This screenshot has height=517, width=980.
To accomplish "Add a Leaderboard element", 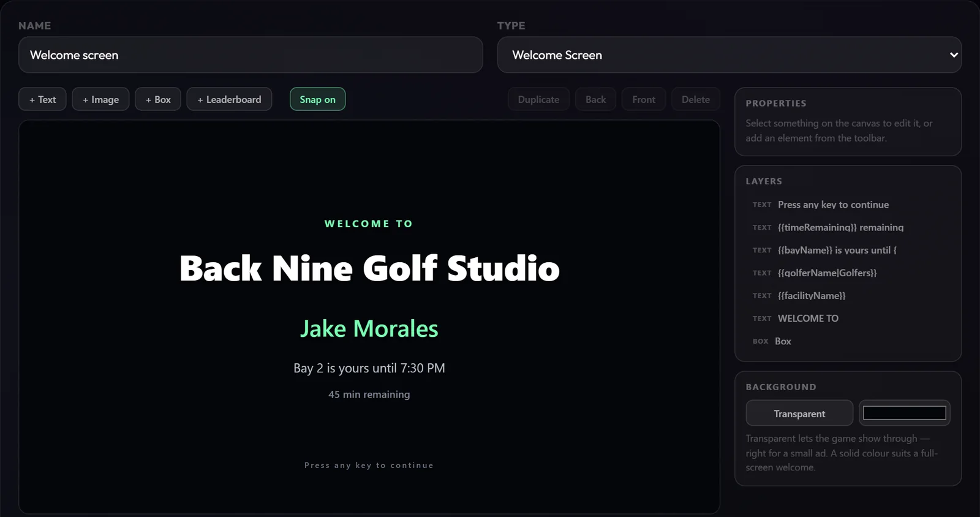I will pyautogui.click(x=229, y=99).
